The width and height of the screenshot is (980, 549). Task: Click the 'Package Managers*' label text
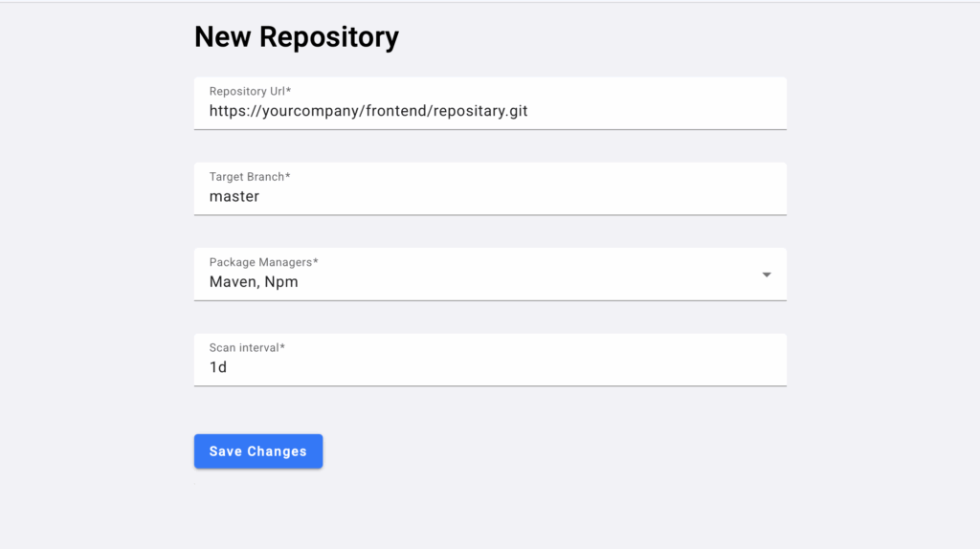click(264, 262)
